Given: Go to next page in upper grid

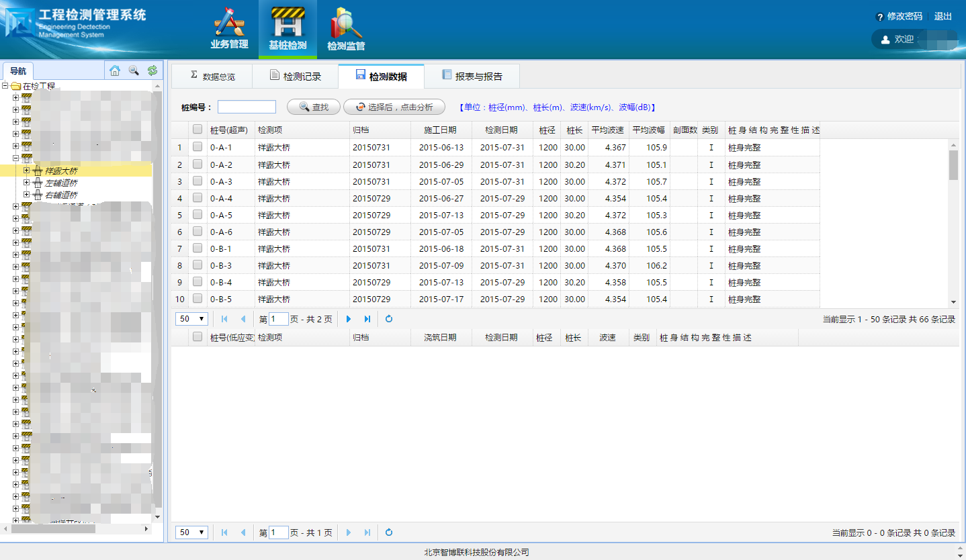Looking at the screenshot, I should [349, 319].
